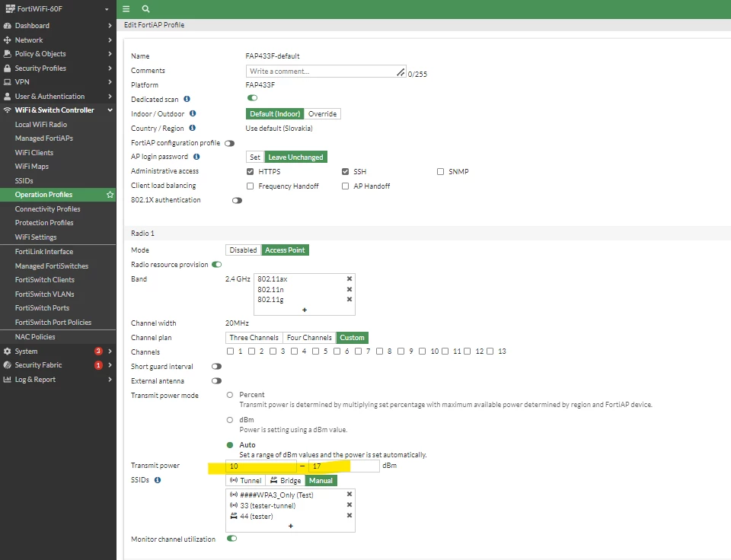Remove the ####WPA3_Only (Test) SSID
The image size is (731, 560).
(x=350, y=494)
